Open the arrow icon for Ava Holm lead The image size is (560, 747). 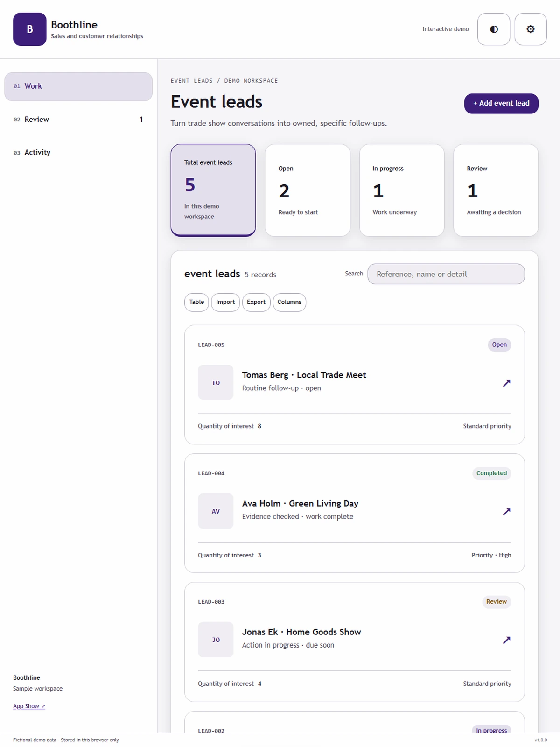click(x=506, y=511)
